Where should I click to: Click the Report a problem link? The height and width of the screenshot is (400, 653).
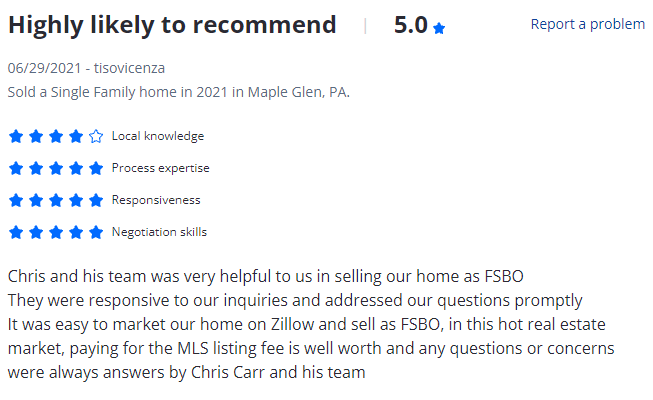pyautogui.click(x=587, y=24)
